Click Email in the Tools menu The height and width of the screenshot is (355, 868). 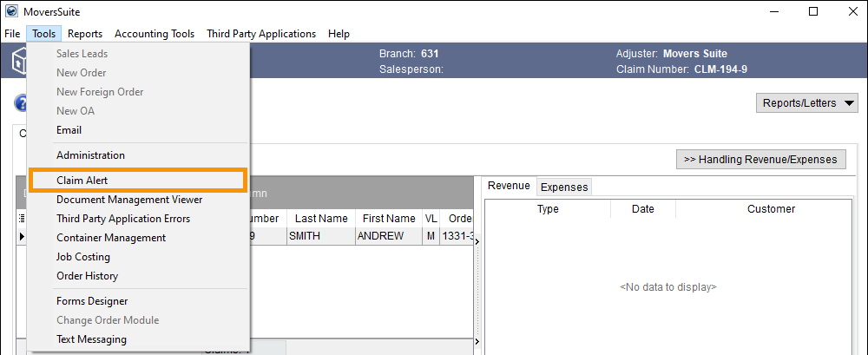pos(69,130)
